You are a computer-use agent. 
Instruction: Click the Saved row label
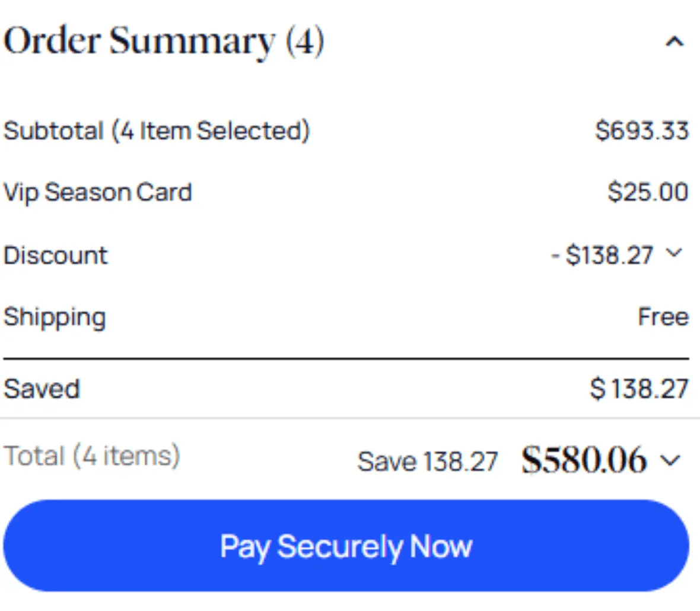click(x=42, y=389)
